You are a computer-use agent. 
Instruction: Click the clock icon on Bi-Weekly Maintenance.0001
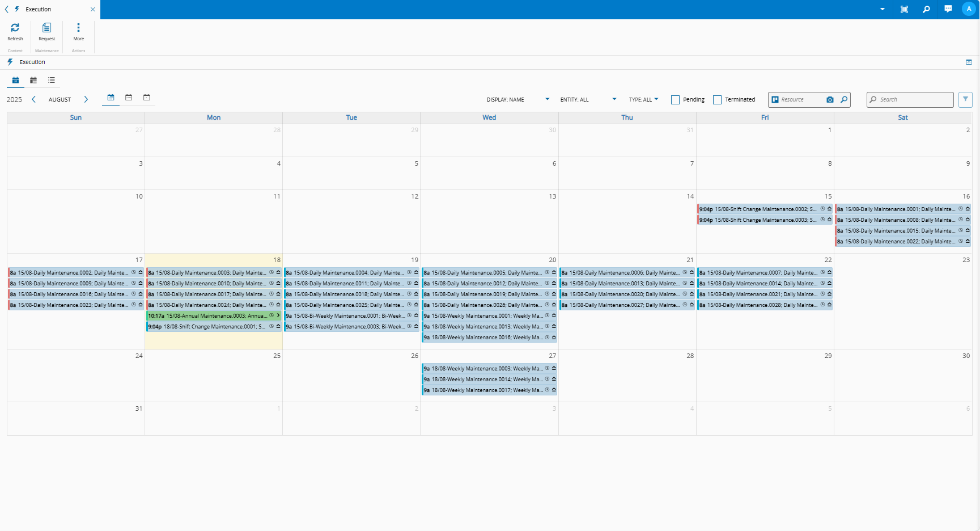409,315
